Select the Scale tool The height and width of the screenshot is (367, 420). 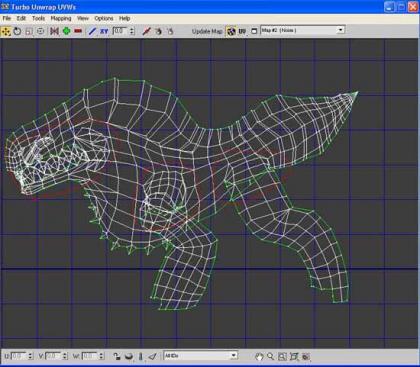coord(29,31)
